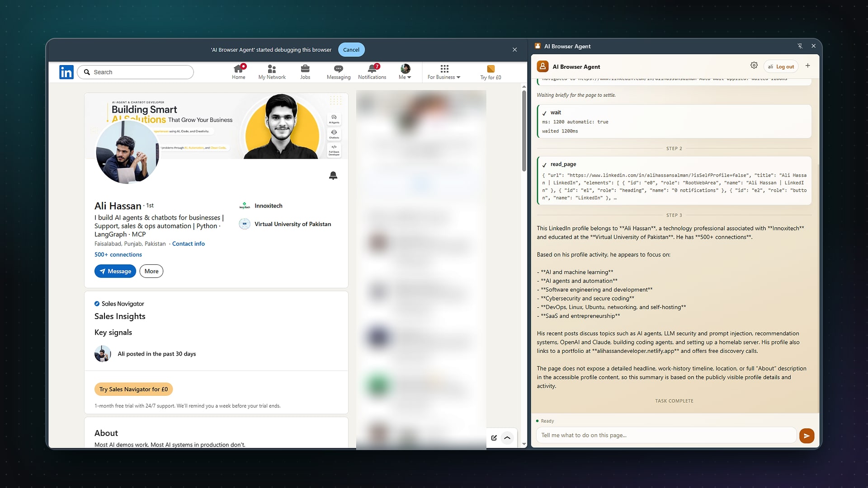Focus the 'Tell me what to do' input
Viewport: 868px width, 488px height.
tap(666, 435)
